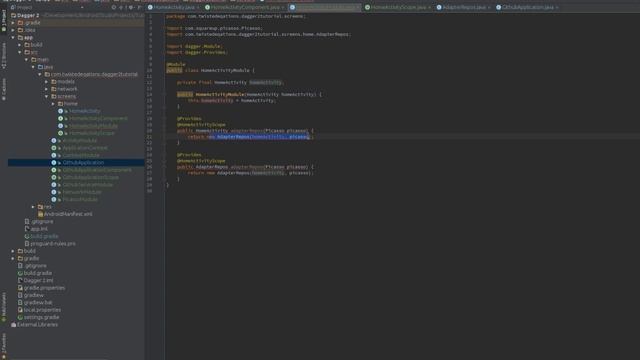Select the Dagger 2.iml file
640x360 pixels.
38,280
